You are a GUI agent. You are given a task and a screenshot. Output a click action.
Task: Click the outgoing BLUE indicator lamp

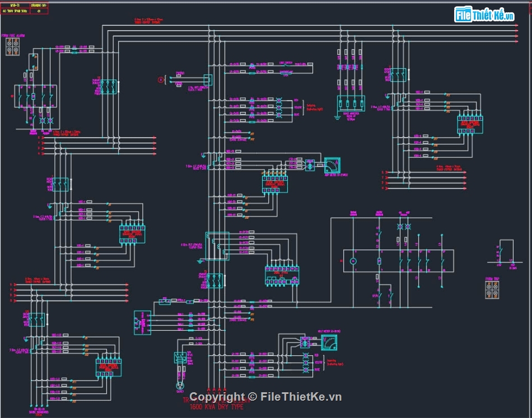279,115
